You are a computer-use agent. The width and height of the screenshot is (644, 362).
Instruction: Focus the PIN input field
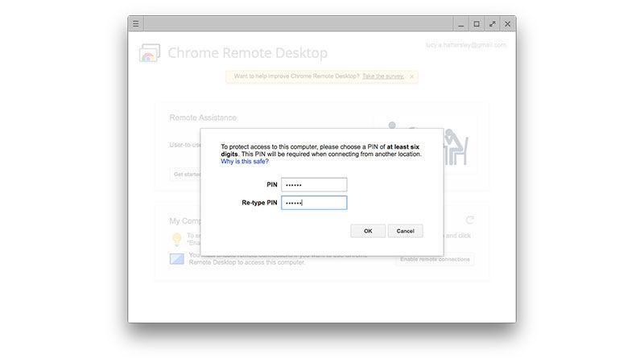[314, 185]
